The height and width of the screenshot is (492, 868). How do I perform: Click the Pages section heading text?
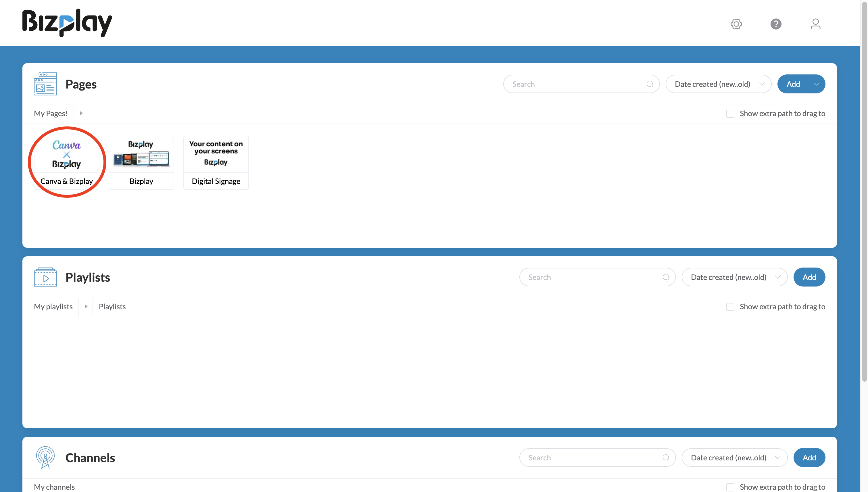(81, 84)
